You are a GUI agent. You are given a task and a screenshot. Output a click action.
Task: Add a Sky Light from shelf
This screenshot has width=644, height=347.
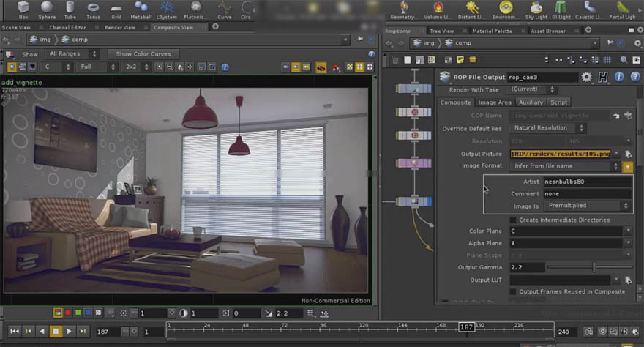[x=536, y=10]
